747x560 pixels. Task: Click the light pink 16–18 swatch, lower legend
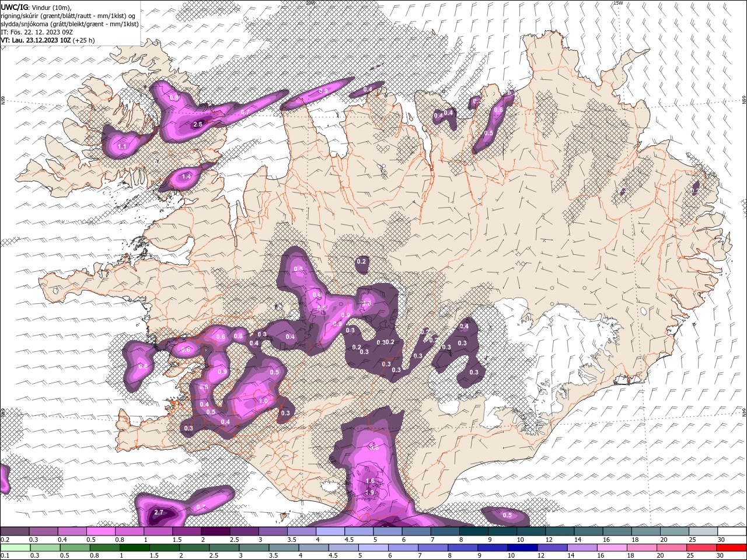point(613,548)
